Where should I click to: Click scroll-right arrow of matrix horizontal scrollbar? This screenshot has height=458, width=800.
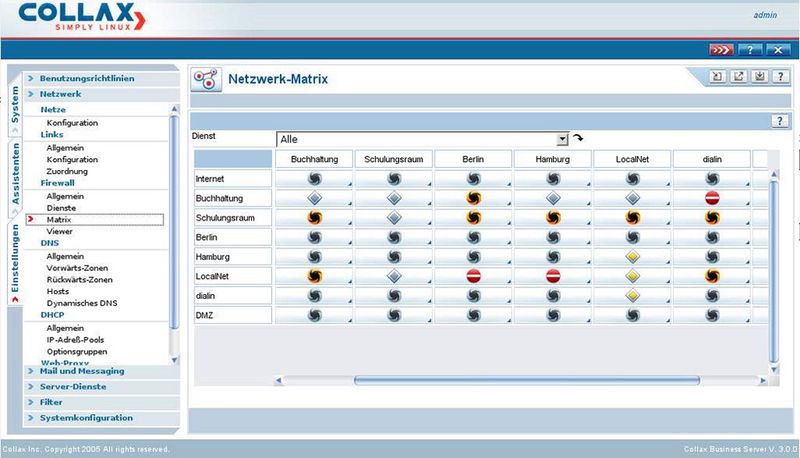[x=763, y=380]
